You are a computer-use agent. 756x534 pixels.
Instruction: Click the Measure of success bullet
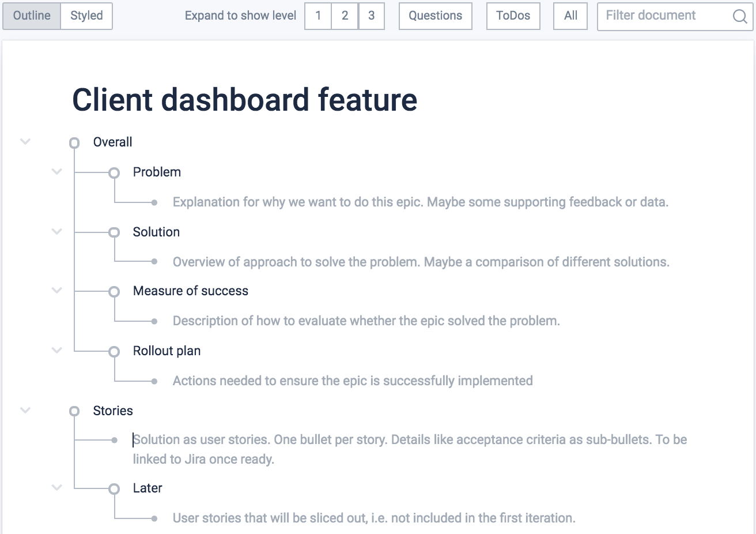114,292
